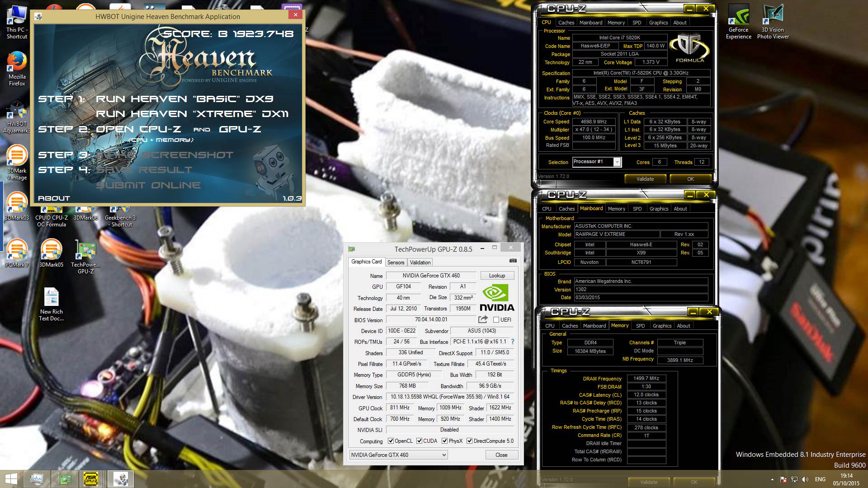The width and height of the screenshot is (868, 488).
Task: Click OPEN CPU-Z in HWBOT Step 2
Action: pyautogui.click(x=138, y=129)
